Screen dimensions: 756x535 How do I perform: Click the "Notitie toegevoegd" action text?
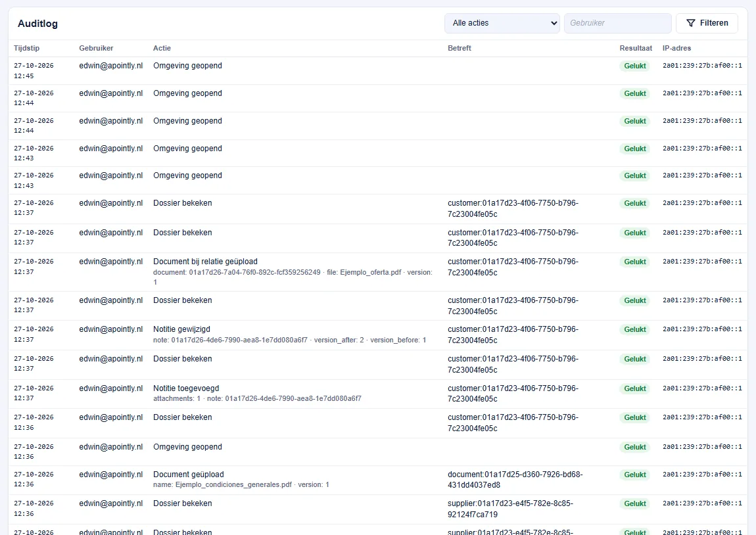pyautogui.click(x=186, y=388)
